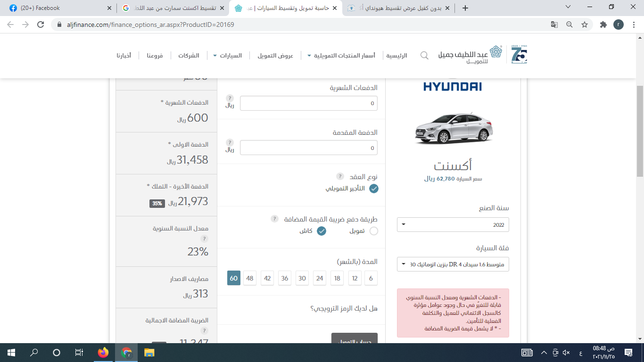Switch to بدون كفيل عرض تقسيط هيونداي tab
644x362 pixels.
click(x=398, y=8)
